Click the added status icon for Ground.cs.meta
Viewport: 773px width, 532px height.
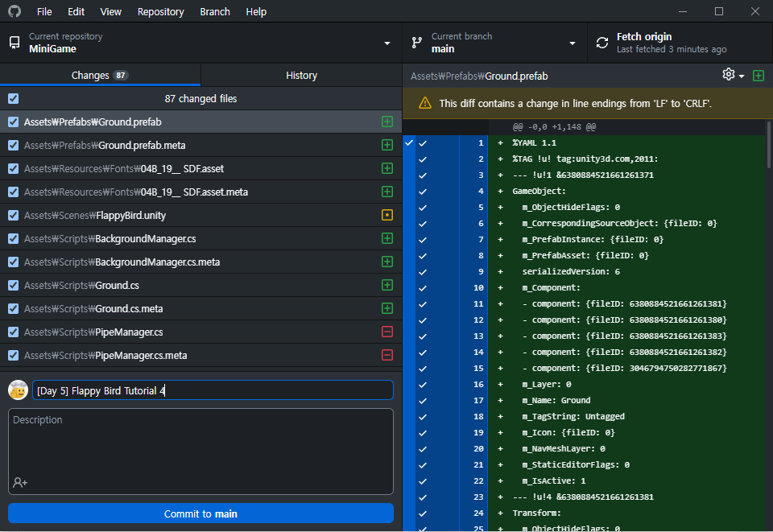387,308
